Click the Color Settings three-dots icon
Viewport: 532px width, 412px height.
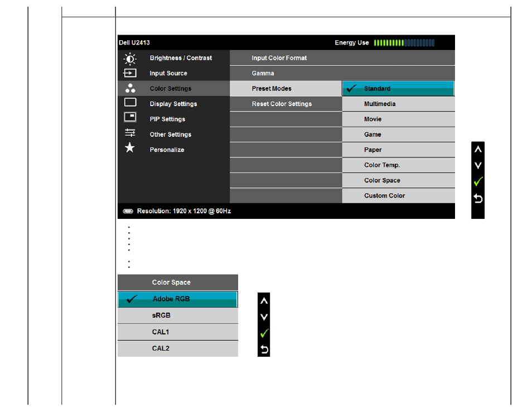point(130,88)
